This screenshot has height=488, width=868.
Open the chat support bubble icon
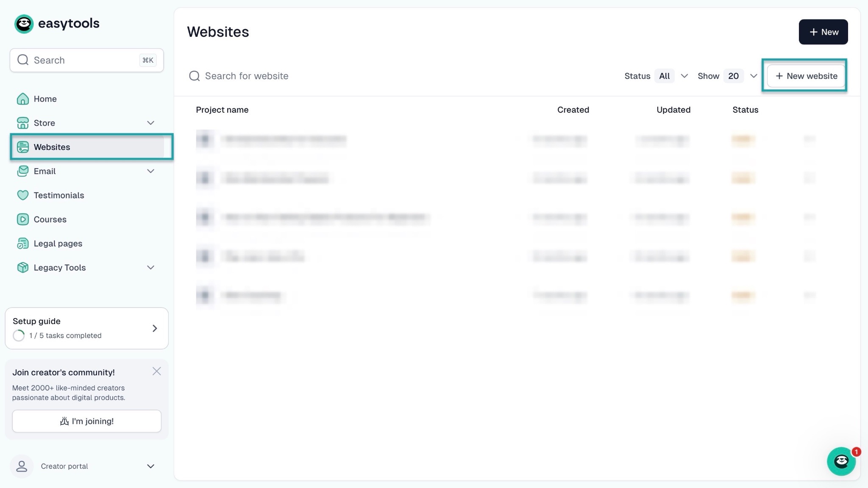coord(841,461)
